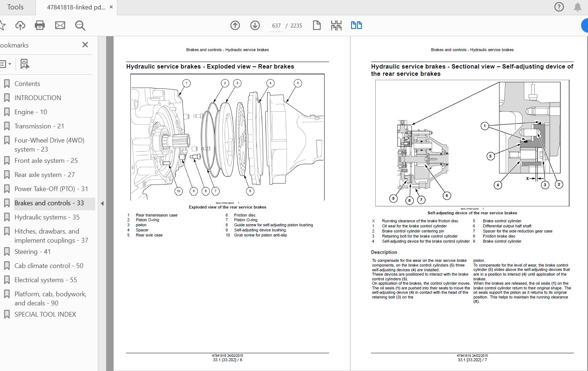The width and height of the screenshot is (588, 371).
Task: Jump to Engine - 10 bookmark
Action: tap(31, 112)
